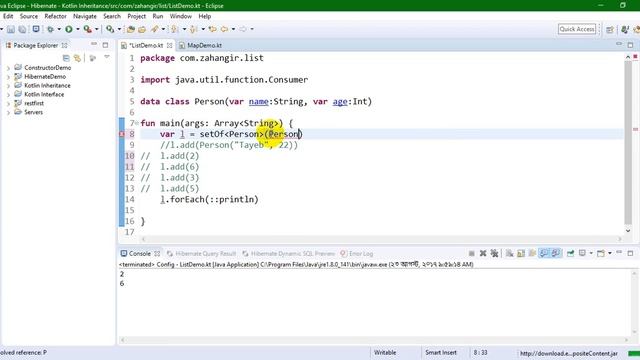Click the Smart Insert status bar field
640x360 pixels.
point(441,353)
